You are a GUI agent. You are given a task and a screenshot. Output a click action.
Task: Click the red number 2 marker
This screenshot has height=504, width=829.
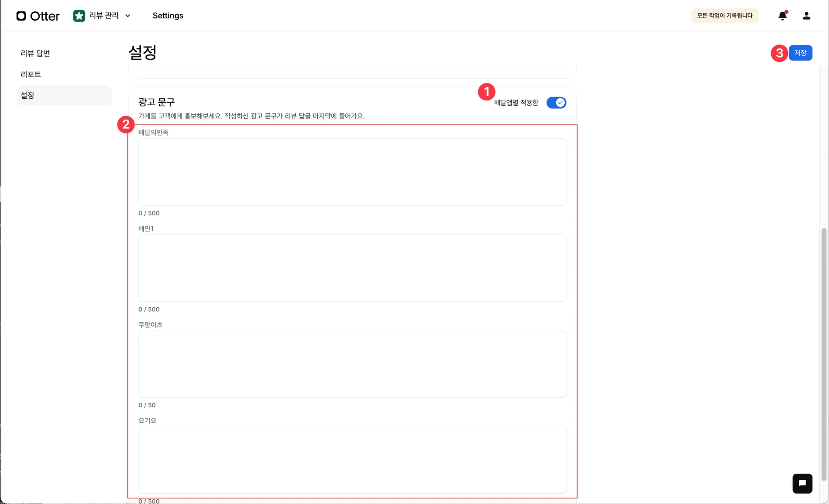coord(126,125)
